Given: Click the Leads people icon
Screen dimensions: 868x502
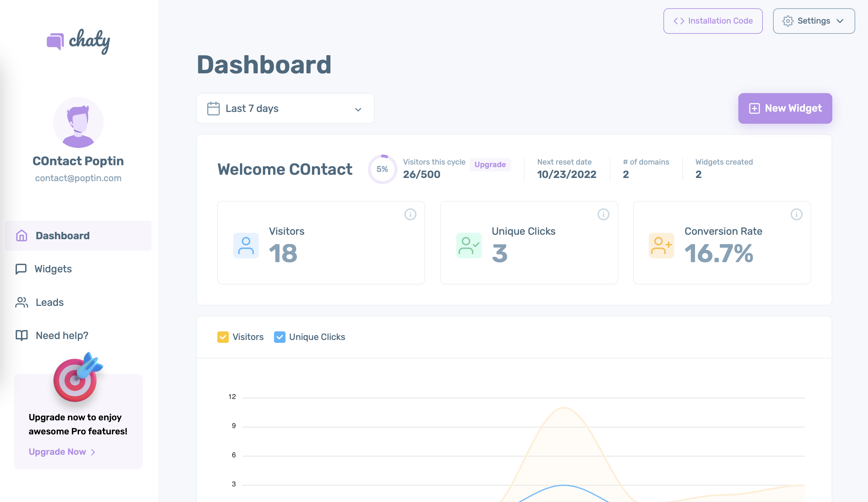Looking at the screenshot, I should pos(21,302).
